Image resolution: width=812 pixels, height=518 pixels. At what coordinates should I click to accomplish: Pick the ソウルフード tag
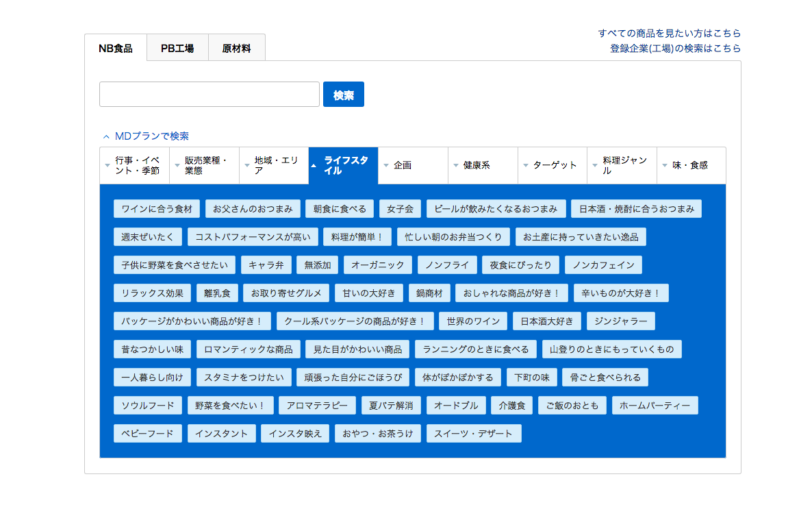point(148,405)
